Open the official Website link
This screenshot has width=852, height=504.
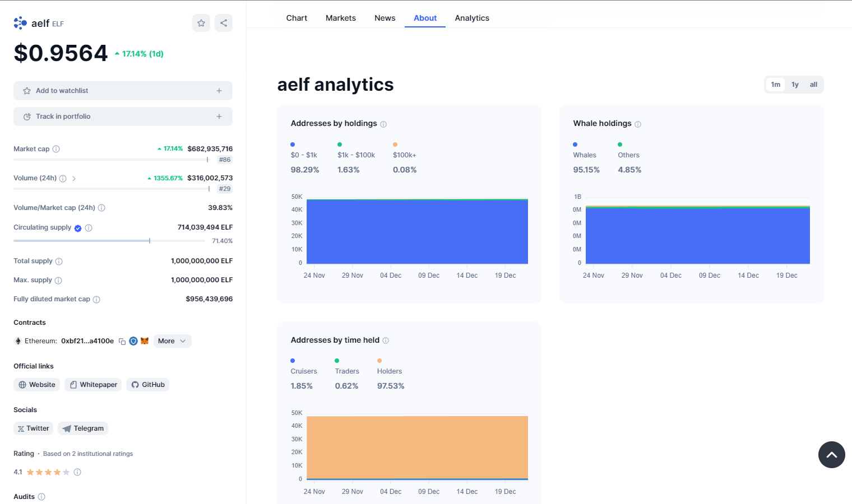[x=36, y=385]
